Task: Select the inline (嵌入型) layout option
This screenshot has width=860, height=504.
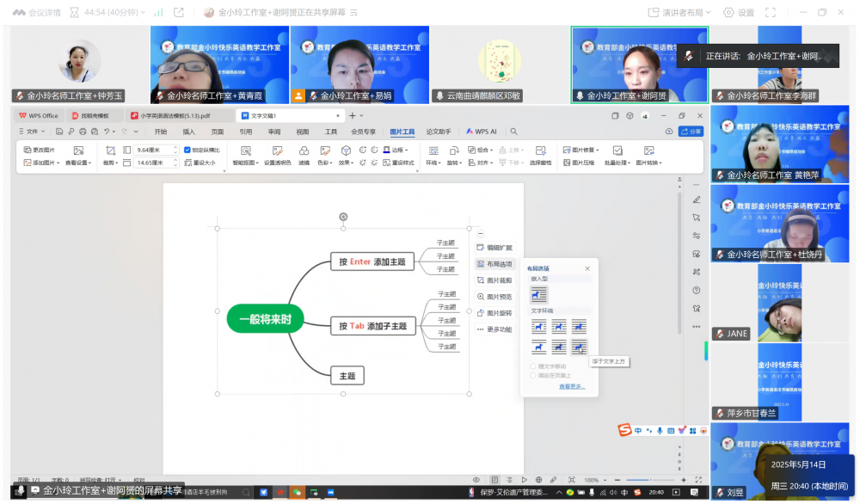Action: [x=538, y=294]
